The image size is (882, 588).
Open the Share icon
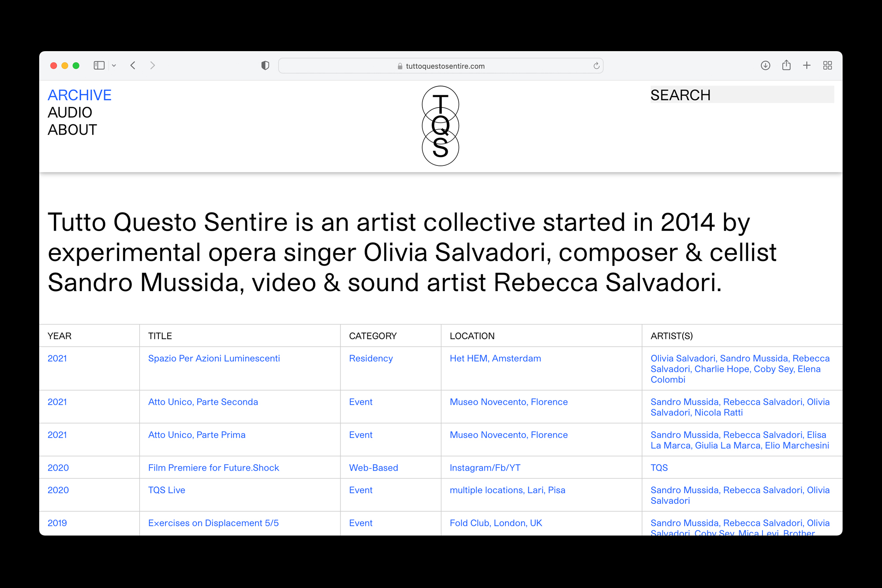pyautogui.click(x=786, y=65)
